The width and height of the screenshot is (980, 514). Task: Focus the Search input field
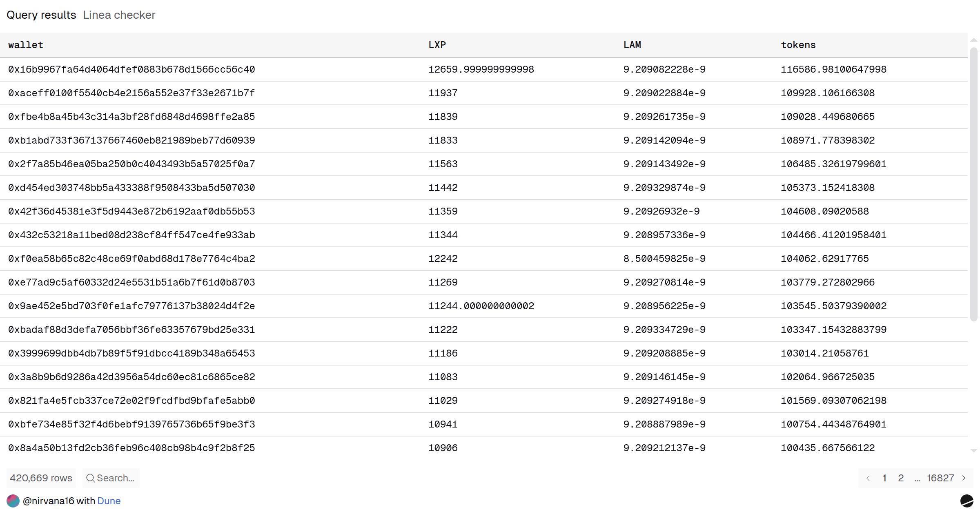tap(116, 478)
